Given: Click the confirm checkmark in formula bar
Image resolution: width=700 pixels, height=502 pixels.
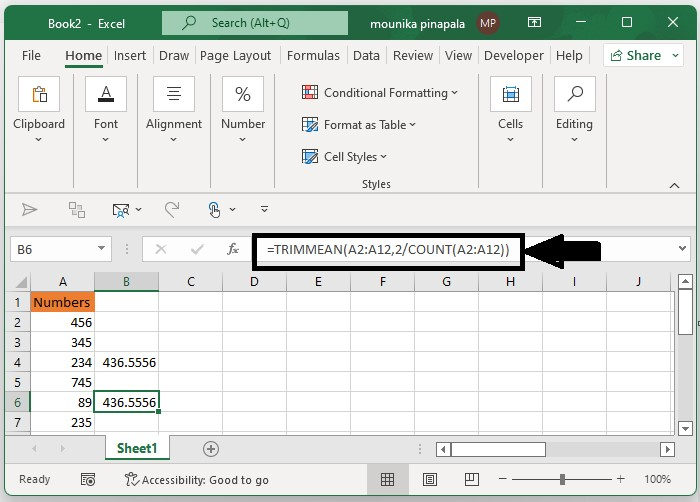Looking at the screenshot, I should pyautogui.click(x=197, y=249).
